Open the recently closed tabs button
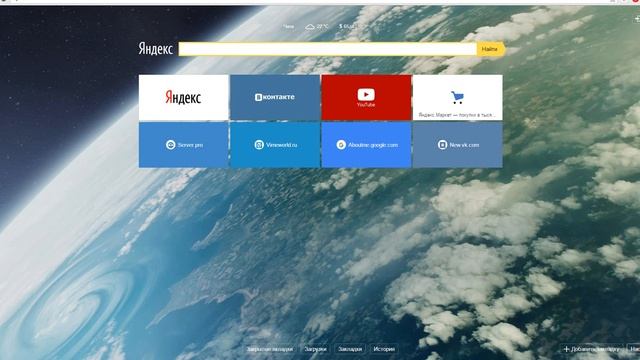Viewport: 640px width, 360px height. pyautogui.click(x=269, y=349)
